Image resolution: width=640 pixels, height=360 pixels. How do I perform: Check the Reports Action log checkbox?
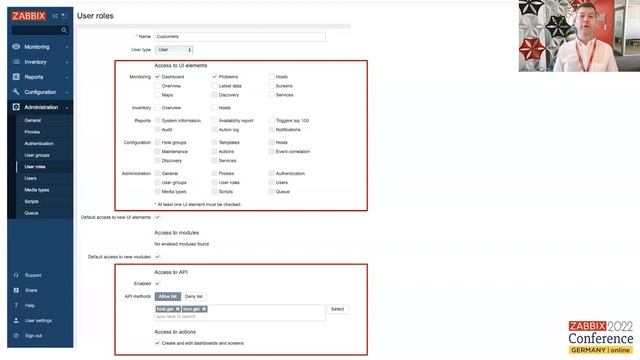click(x=214, y=129)
